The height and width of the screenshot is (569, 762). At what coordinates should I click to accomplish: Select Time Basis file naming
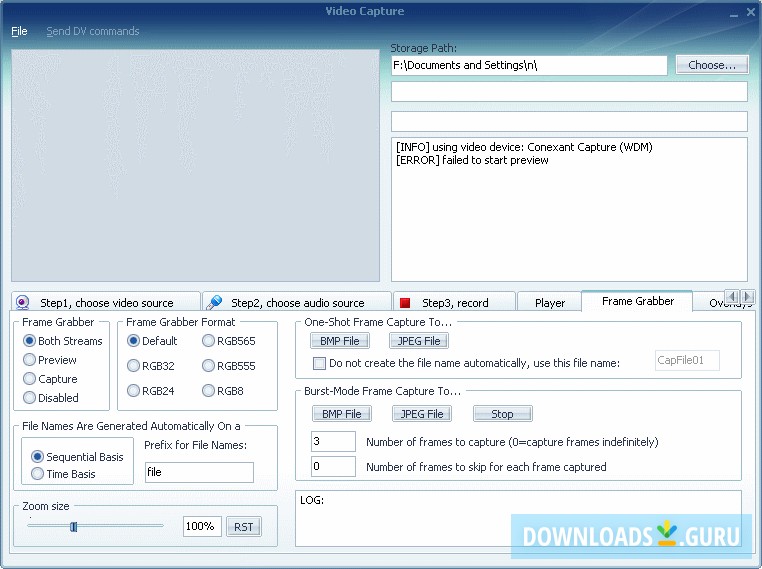[x=63, y=474]
